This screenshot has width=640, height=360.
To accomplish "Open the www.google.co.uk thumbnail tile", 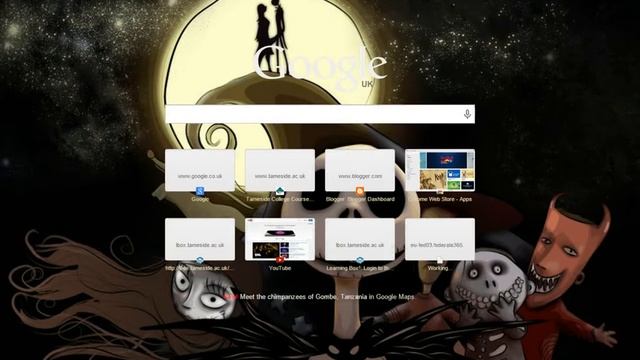I will point(200,170).
